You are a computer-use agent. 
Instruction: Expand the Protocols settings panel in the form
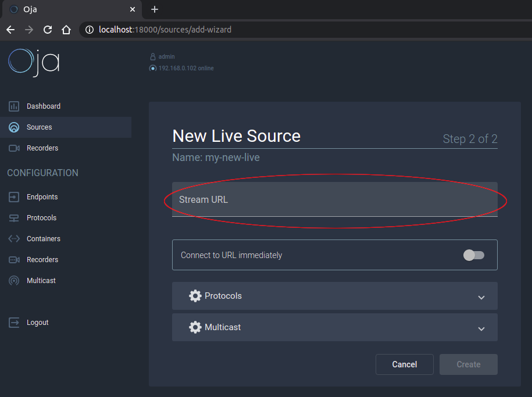point(335,296)
